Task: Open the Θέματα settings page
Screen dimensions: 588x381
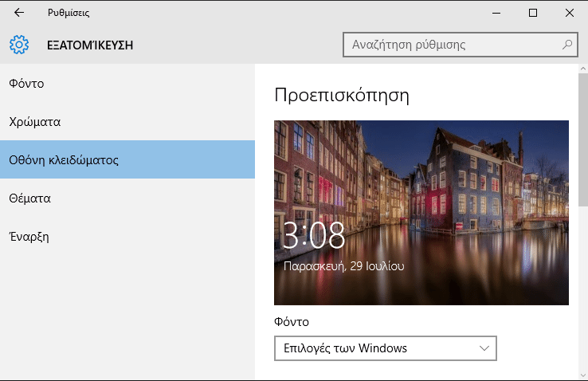Action: (x=127, y=198)
